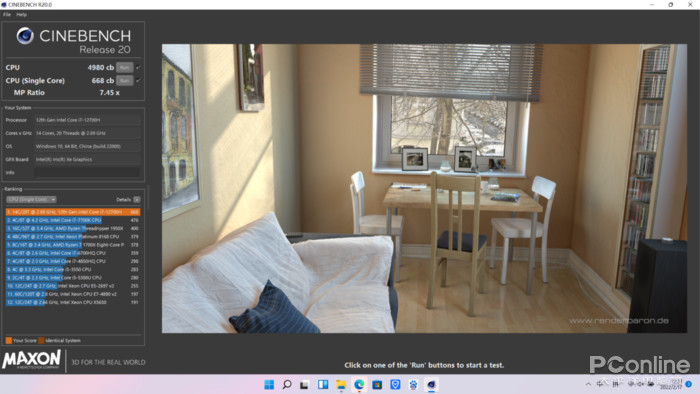
Task: Expand system tray hidden icons chevron
Action: 588,384
